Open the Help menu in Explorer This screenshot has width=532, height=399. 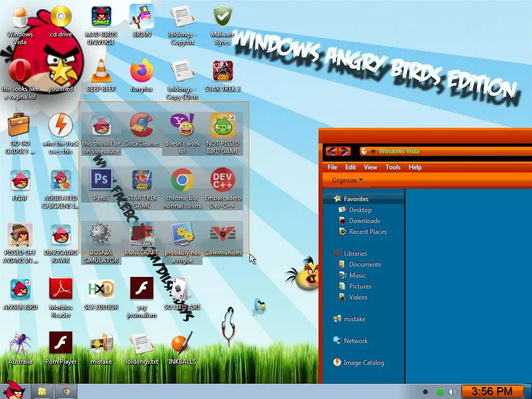click(415, 167)
